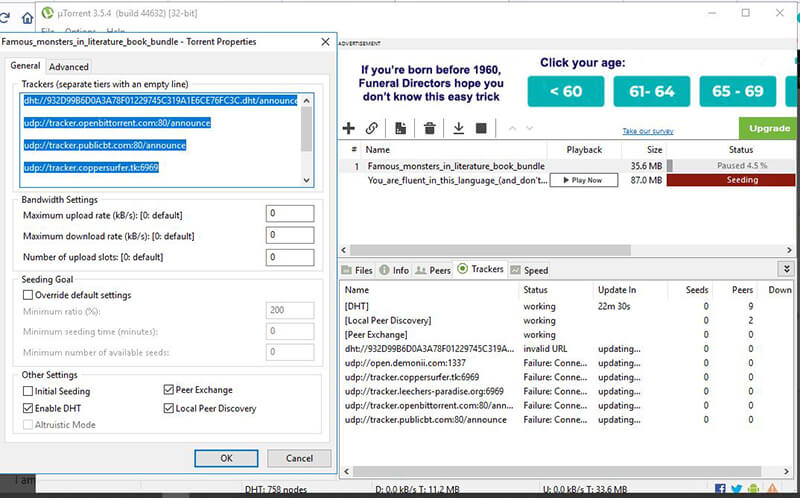This screenshot has height=498, width=800.
Task: Select udp://open.demonii.com:1337 tracker row
Action: [x=566, y=363]
